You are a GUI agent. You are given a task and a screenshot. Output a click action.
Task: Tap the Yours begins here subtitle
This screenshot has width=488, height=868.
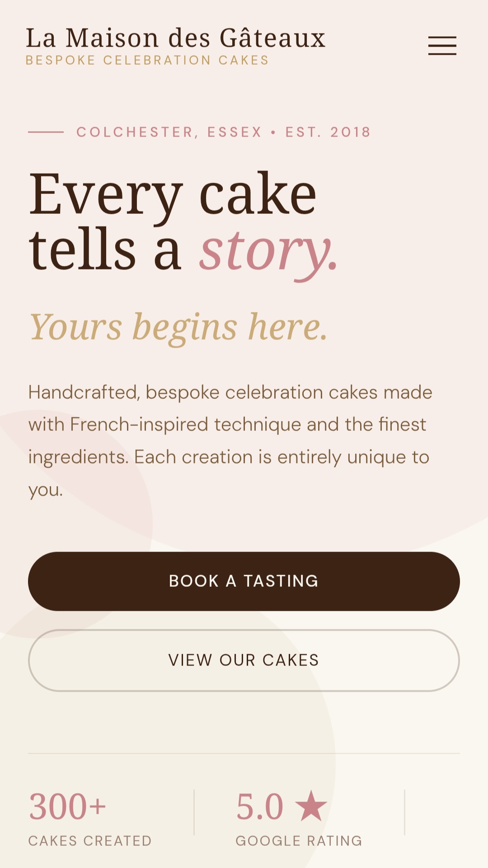coord(178,327)
